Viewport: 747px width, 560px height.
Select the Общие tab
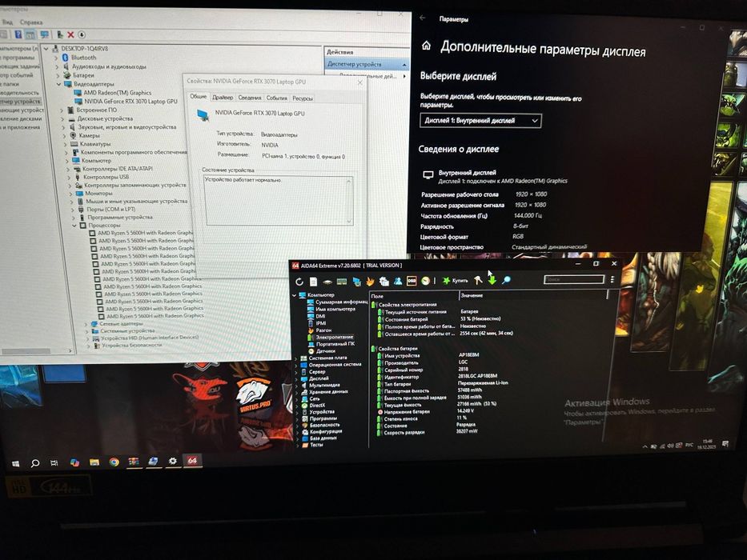[199, 96]
